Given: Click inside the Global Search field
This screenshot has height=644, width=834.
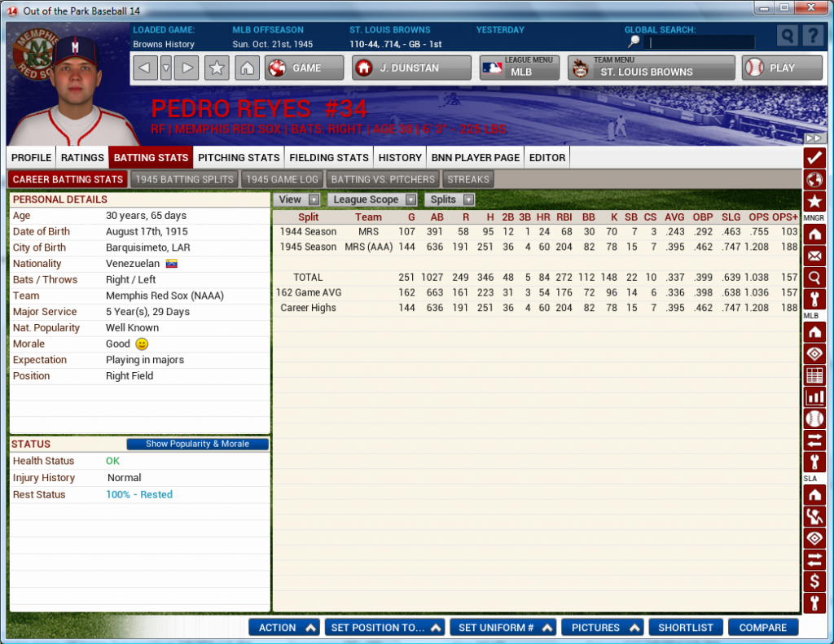Looking at the screenshot, I should coord(700,42).
